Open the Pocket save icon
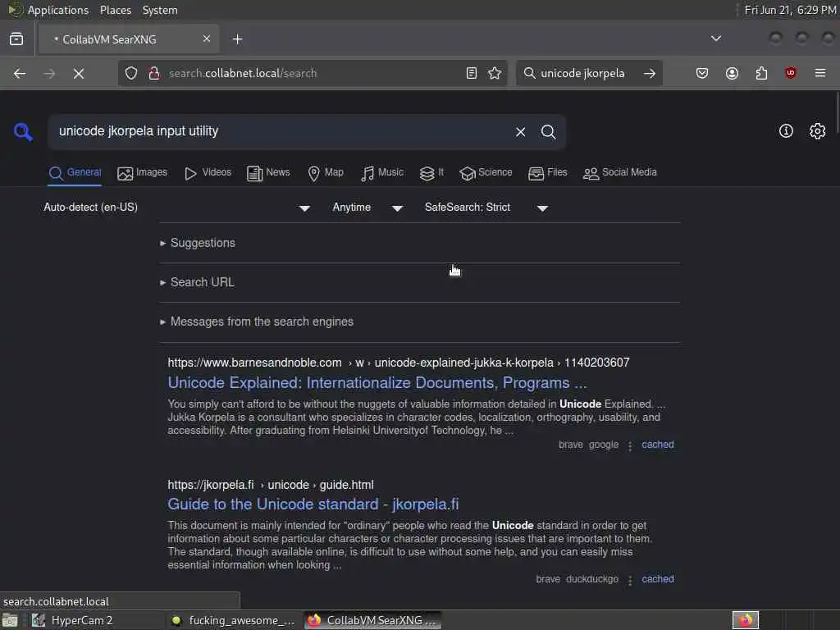The width and height of the screenshot is (840, 630). pos(702,73)
